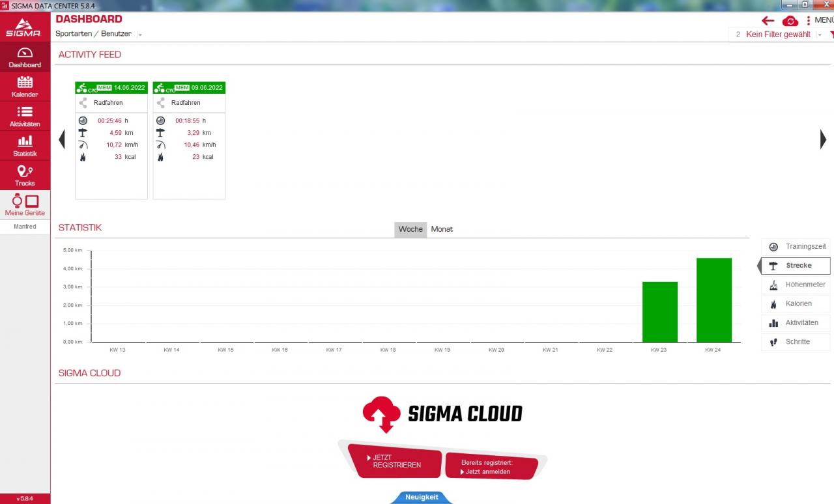Open the Kein Filter gewählt dropdown
The height and width of the screenshot is (504, 834).
(x=820, y=35)
